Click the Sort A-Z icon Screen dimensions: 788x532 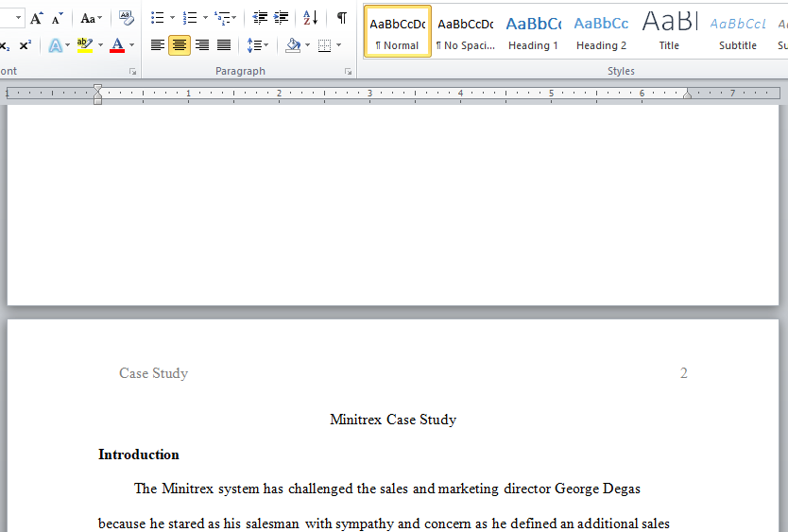pos(311,19)
